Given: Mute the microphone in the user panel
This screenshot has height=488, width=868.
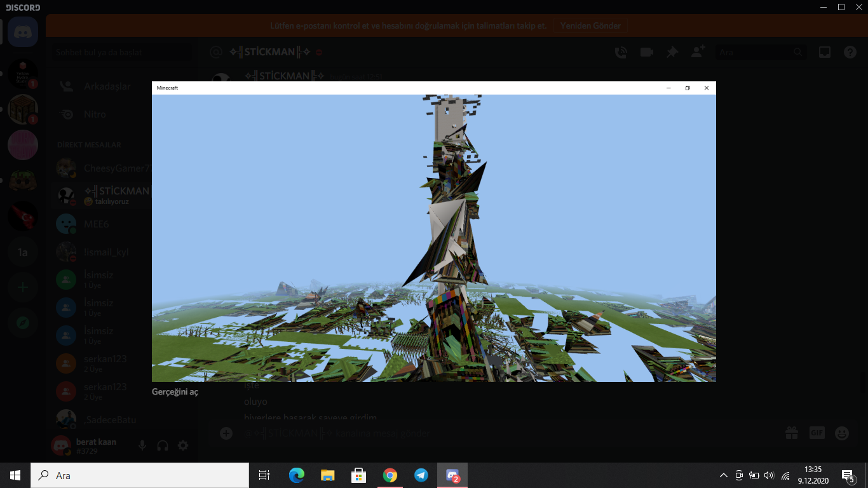Looking at the screenshot, I should pyautogui.click(x=142, y=445).
